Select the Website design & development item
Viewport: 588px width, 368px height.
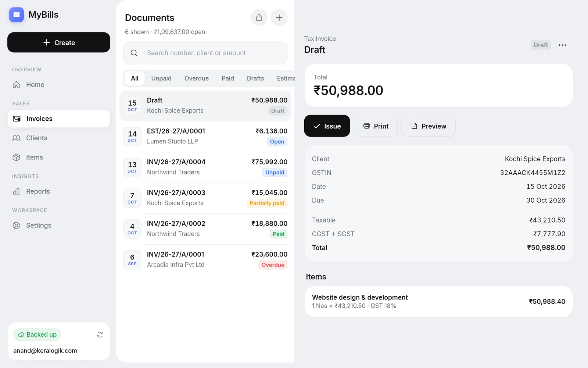click(x=438, y=301)
